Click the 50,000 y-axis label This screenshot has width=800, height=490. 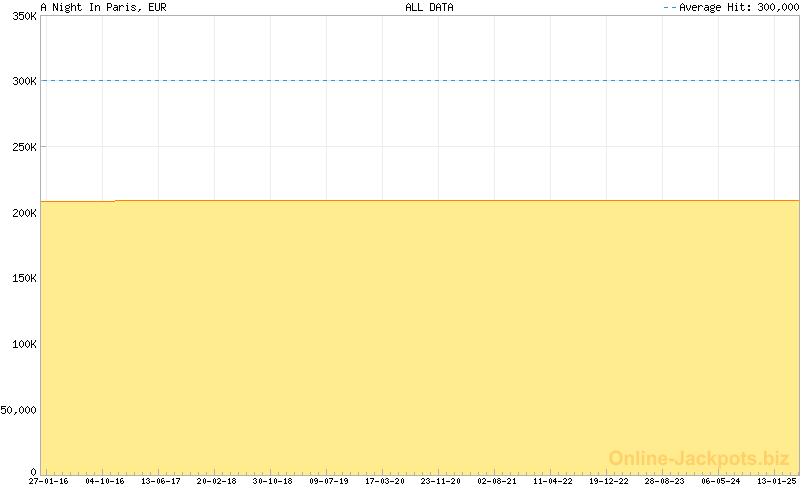[x=20, y=409]
